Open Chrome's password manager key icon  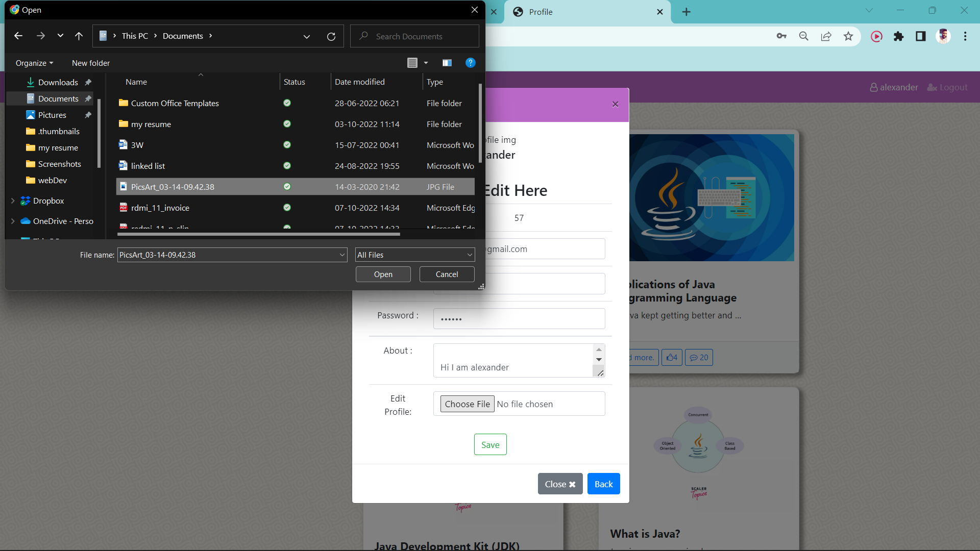coord(781,36)
